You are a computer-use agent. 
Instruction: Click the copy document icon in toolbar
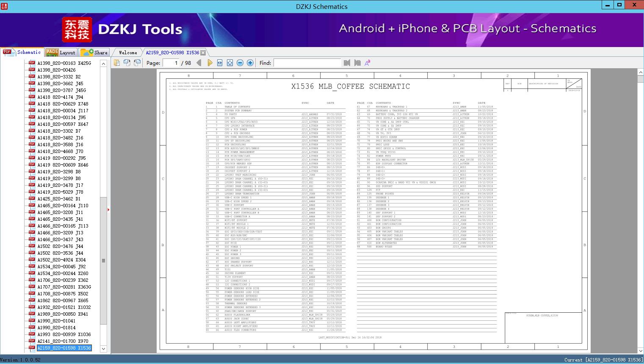[117, 63]
